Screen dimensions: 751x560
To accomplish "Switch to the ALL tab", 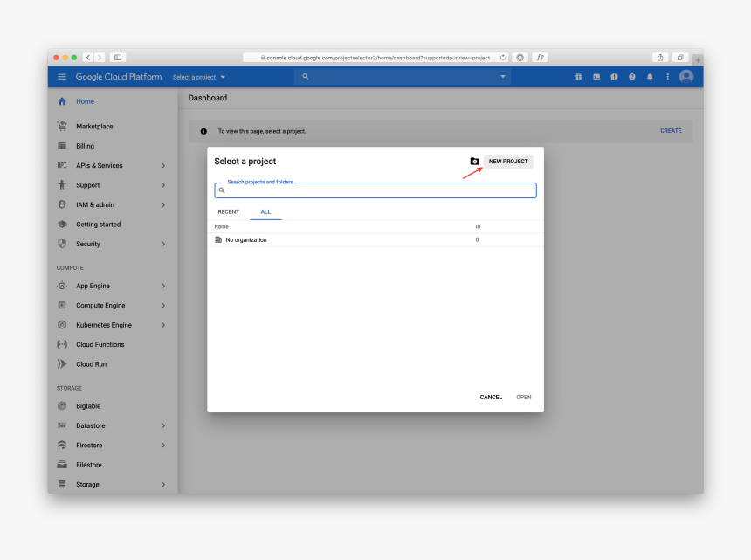I will [x=265, y=211].
